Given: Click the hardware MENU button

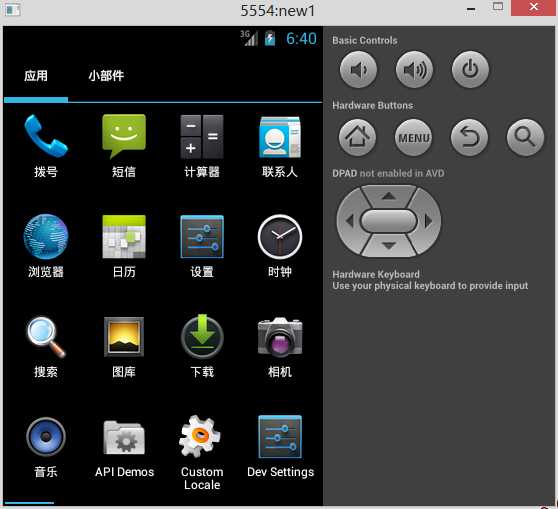Looking at the screenshot, I should [x=414, y=137].
